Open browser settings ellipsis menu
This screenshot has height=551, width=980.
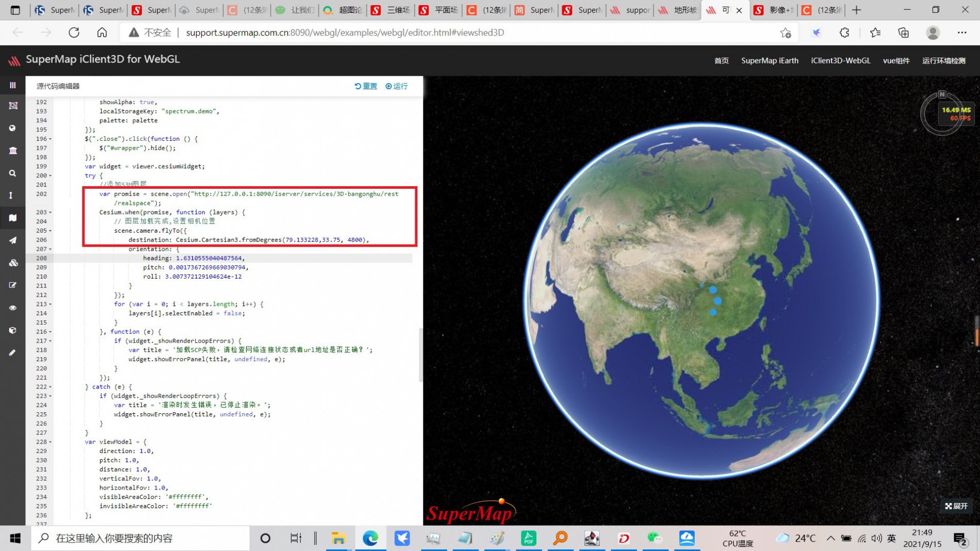tap(962, 33)
